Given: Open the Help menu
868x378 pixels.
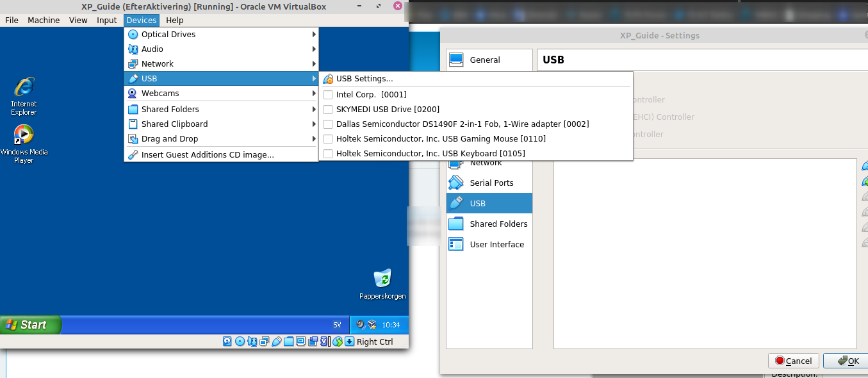Looking at the screenshot, I should click(175, 20).
